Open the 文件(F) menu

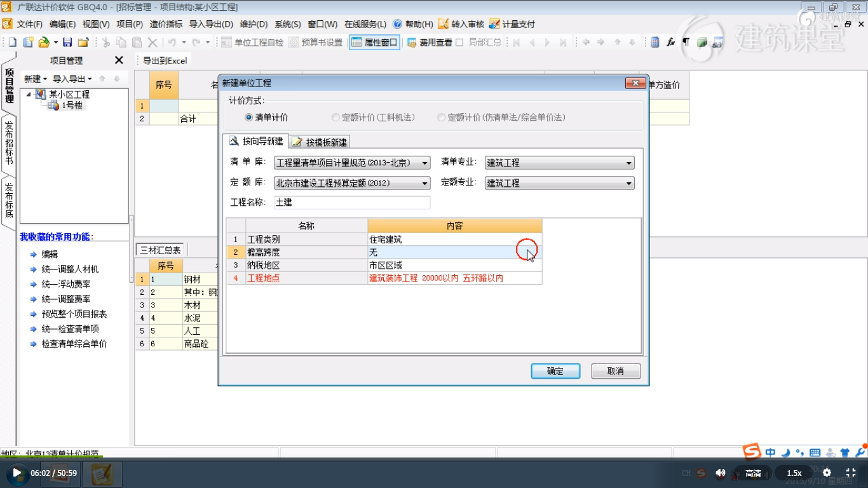[x=29, y=24]
